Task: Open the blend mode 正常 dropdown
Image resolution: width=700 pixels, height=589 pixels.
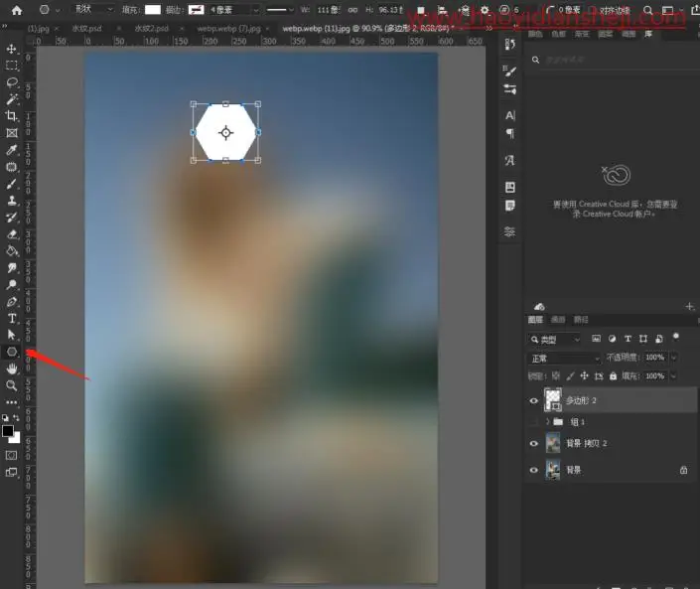Action: pyautogui.click(x=564, y=359)
